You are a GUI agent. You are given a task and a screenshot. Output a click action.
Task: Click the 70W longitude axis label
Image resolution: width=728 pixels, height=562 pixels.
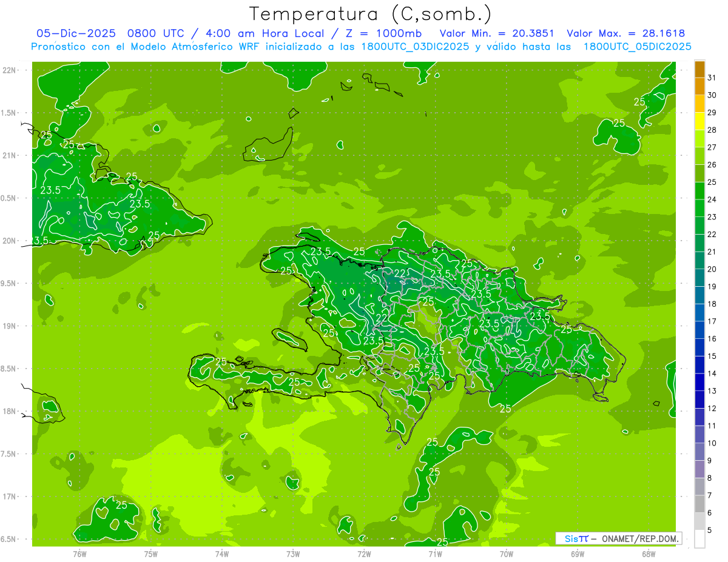[x=507, y=554]
